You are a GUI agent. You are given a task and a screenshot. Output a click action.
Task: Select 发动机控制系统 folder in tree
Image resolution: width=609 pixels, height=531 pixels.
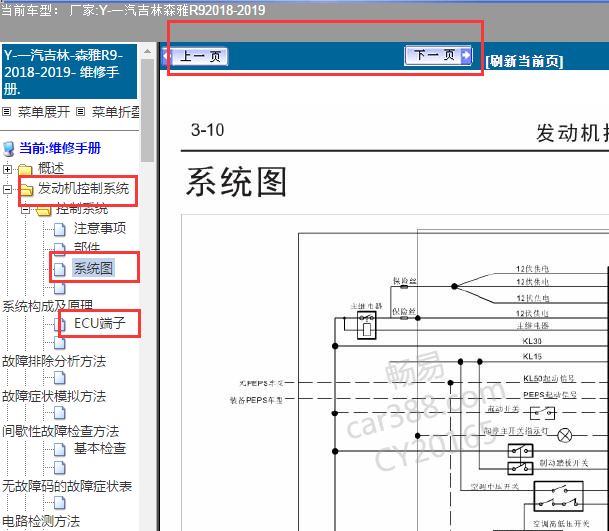tap(83, 188)
